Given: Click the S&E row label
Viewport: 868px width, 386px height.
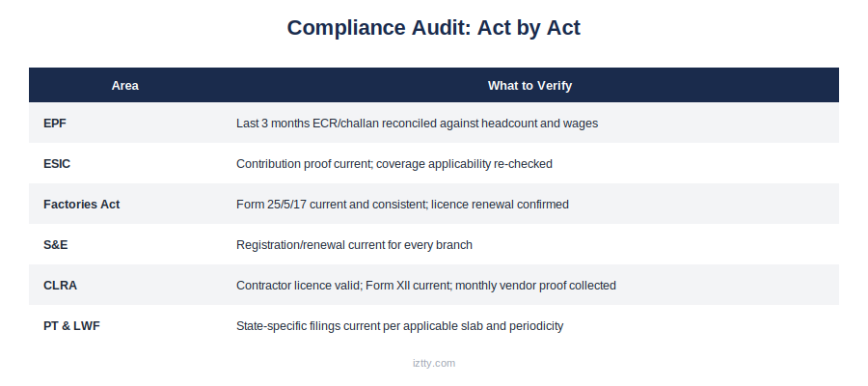Looking at the screenshot, I should coord(55,245).
